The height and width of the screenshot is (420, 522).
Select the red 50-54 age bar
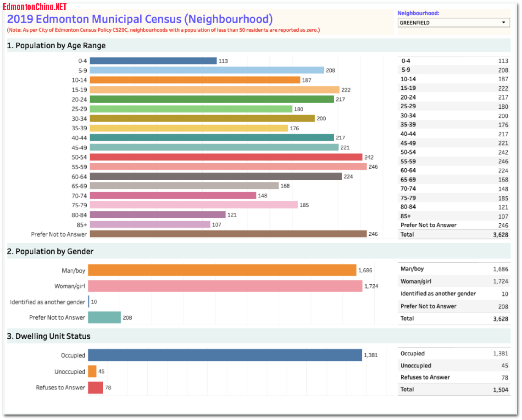[x=226, y=157]
